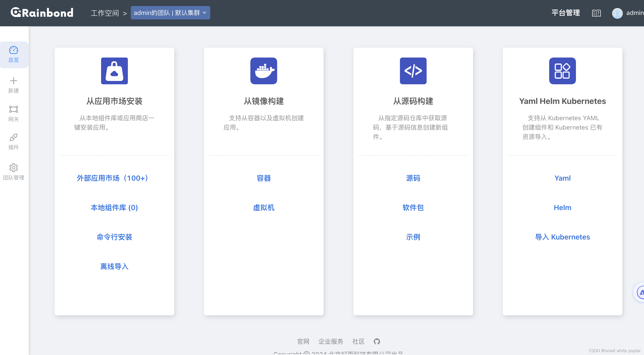644x355 pixels.
Task: Click the source code brackets icon
Action: coord(413,71)
